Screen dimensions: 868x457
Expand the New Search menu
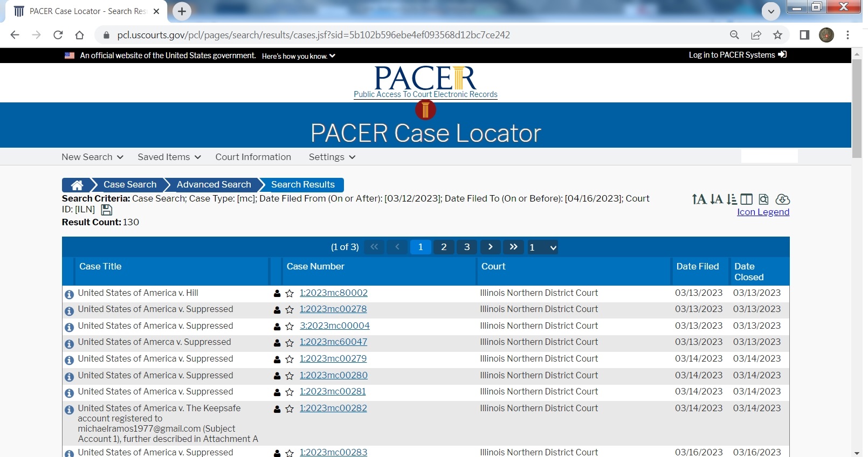[92, 157]
